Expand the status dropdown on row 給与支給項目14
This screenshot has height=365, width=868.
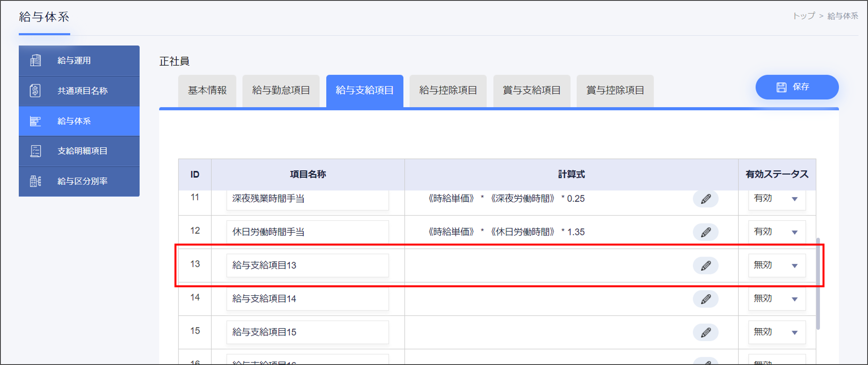777,298
